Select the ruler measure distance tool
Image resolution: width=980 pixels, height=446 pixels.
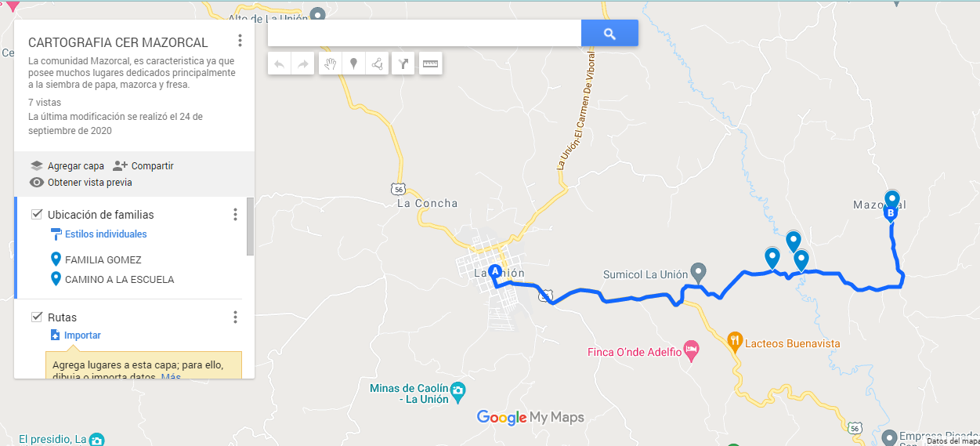coord(430,64)
